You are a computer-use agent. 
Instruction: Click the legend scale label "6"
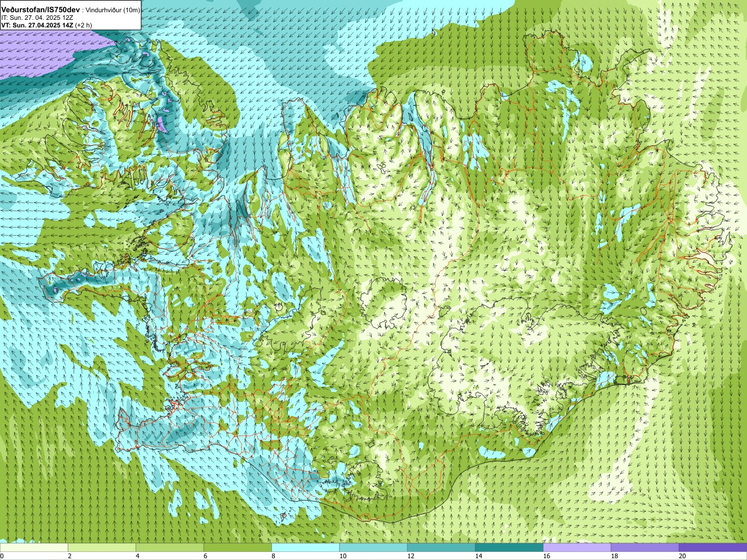click(205, 556)
